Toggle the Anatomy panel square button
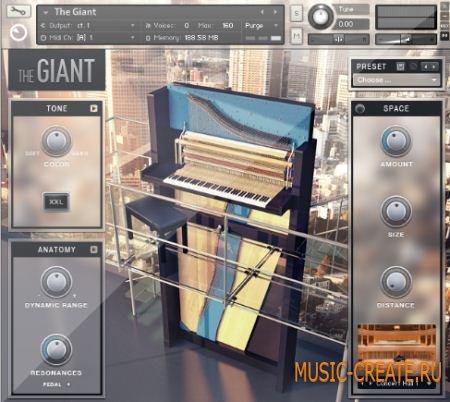 (x=94, y=249)
